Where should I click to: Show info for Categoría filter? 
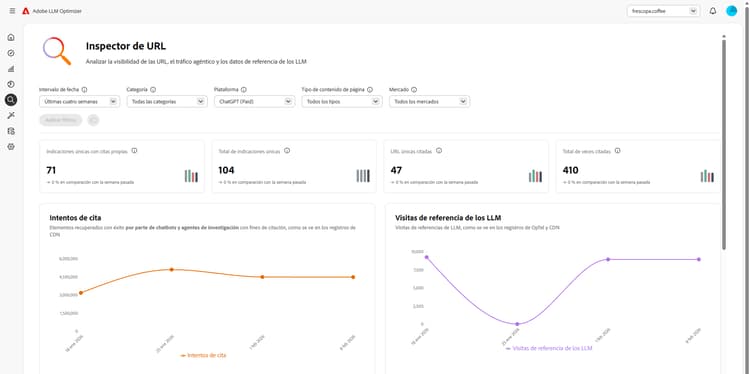153,89
